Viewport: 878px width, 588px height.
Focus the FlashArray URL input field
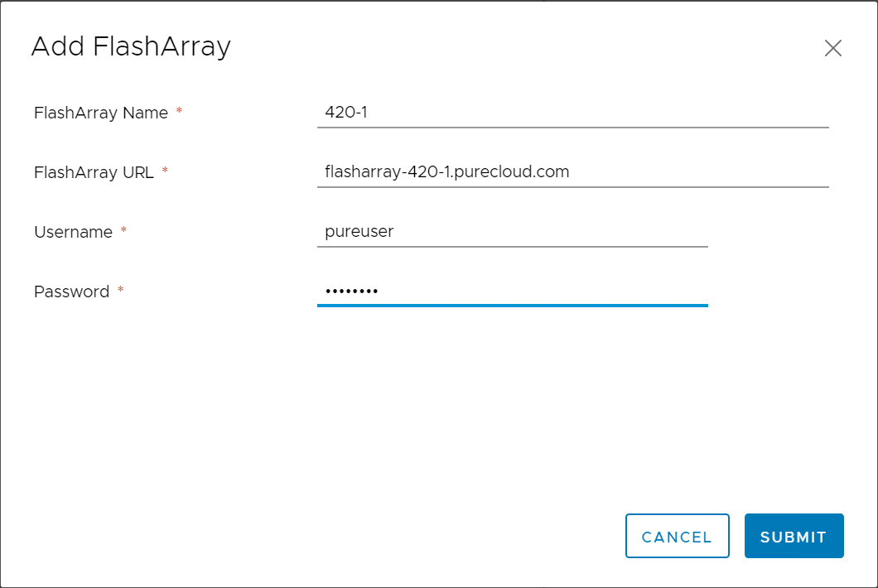click(x=572, y=172)
